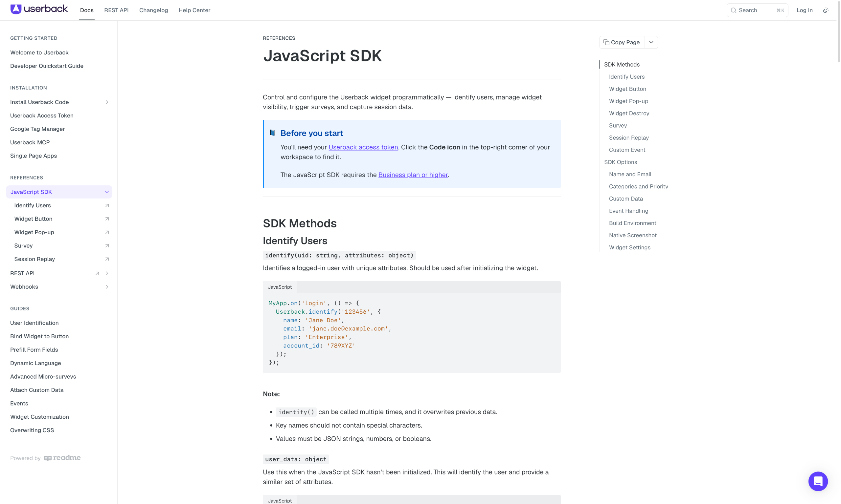Open the Copy Page dropdown arrow

[x=651, y=42]
